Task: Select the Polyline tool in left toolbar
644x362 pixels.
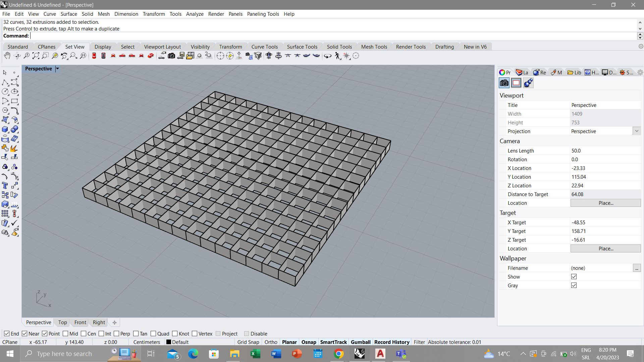Action: click(x=5, y=82)
